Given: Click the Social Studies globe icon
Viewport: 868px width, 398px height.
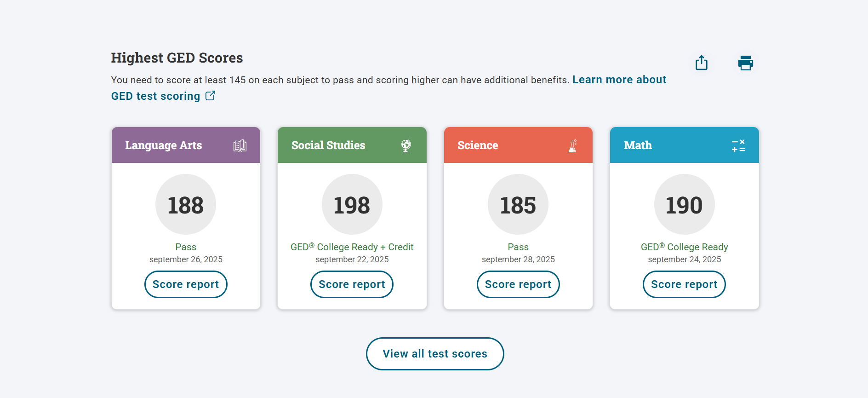Looking at the screenshot, I should pyautogui.click(x=406, y=145).
